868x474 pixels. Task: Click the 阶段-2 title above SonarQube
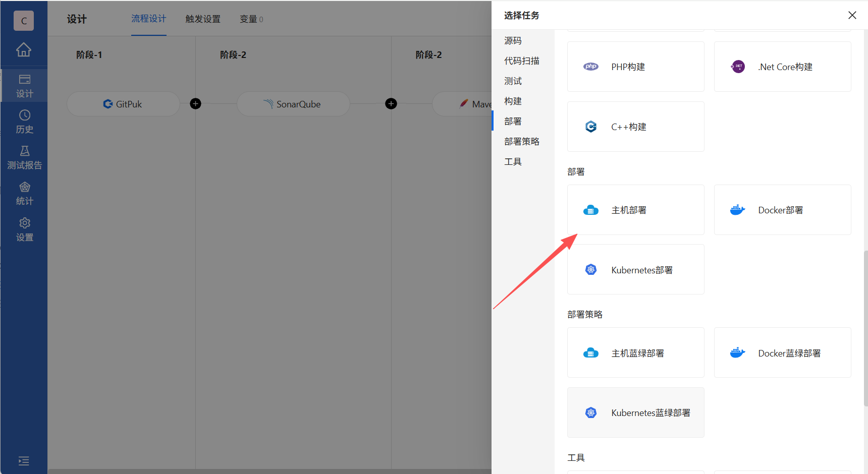pyautogui.click(x=233, y=54)
